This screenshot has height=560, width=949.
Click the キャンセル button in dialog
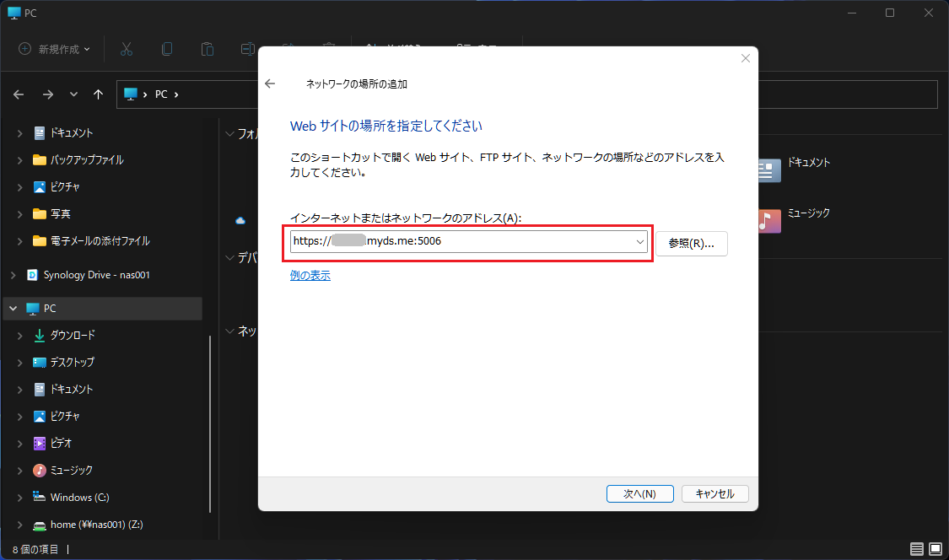click(x=714, y=493)
